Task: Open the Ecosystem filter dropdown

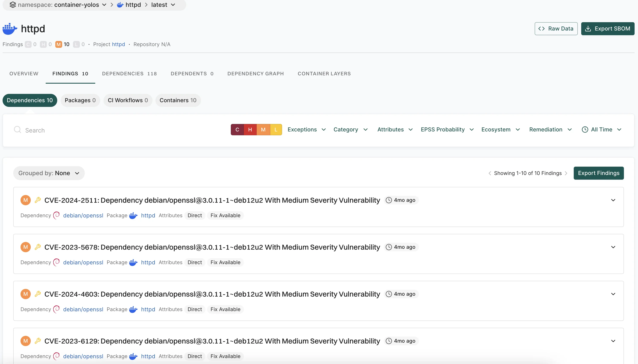Action: click(500, 130)
